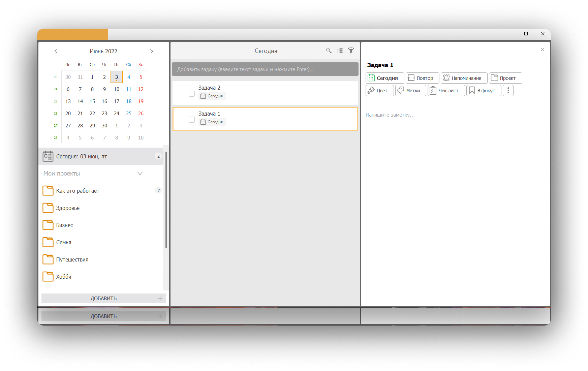The image size is (588, 371).
Task: Select July 10 in calendar
Action: [x=141, y=138]
